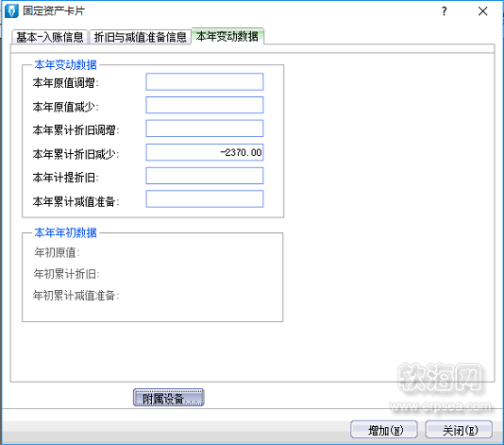This screenshot has height=445, width=504.
Task: Click the 固定资产卡片 title bar app icon
Action: pyautogui.click(x=12, y=11)
